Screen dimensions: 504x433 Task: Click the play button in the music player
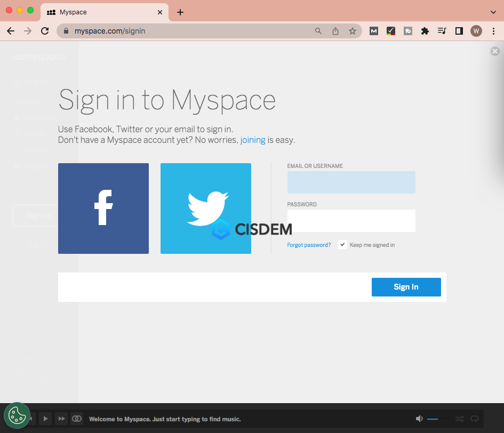(45, 419)
